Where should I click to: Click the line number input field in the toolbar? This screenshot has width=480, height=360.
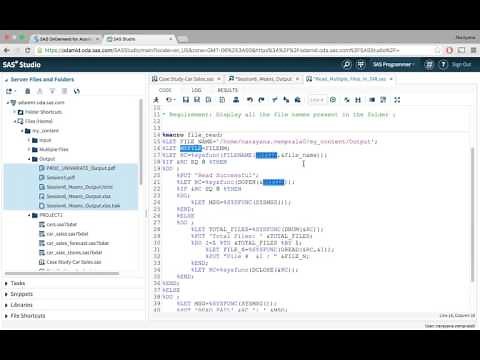point(316,100)
